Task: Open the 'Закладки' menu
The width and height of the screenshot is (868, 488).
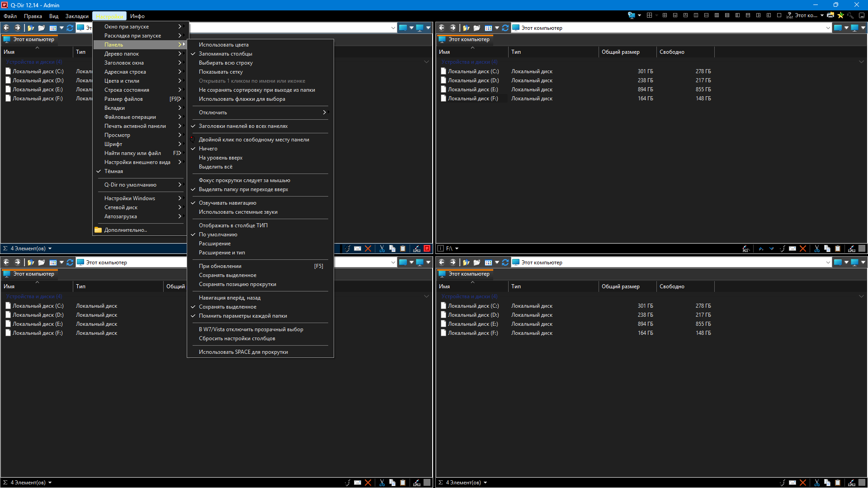Action: (77, 16)
